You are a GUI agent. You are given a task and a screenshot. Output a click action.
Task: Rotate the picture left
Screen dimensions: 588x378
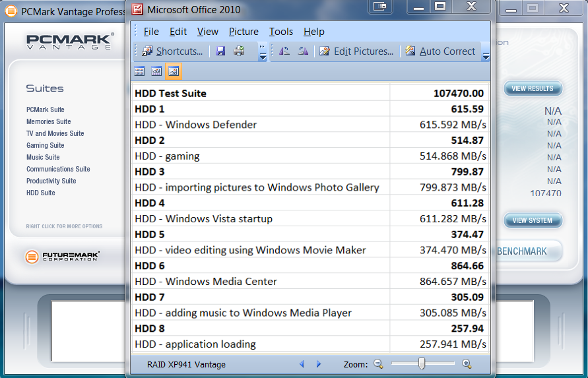[x=284, y=51]
